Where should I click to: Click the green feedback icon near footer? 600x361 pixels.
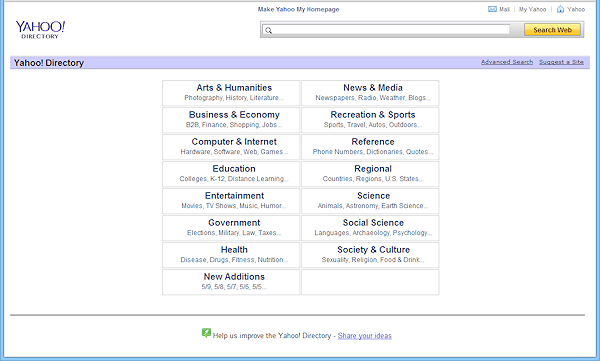coord(206,333)
